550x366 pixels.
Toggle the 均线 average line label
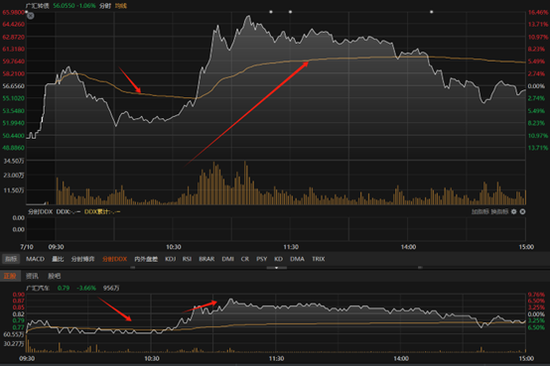click(121, 6)
